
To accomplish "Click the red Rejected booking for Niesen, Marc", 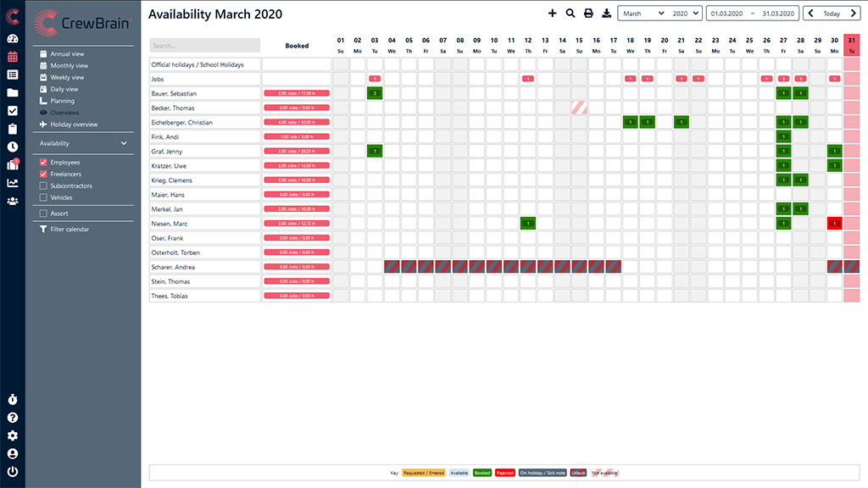I will tap(835, 224).
